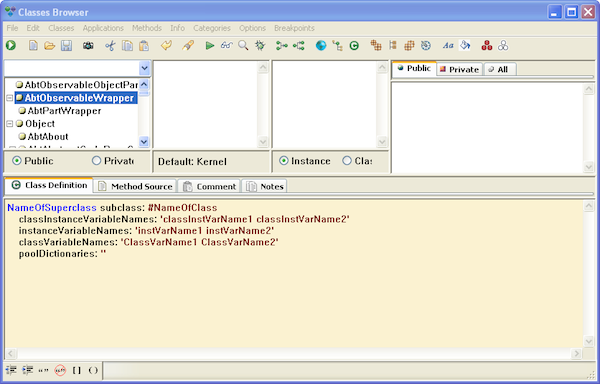Screen dimensions: 600x384
Task: Click the camera snapshot icon
Action: (88, 46)
